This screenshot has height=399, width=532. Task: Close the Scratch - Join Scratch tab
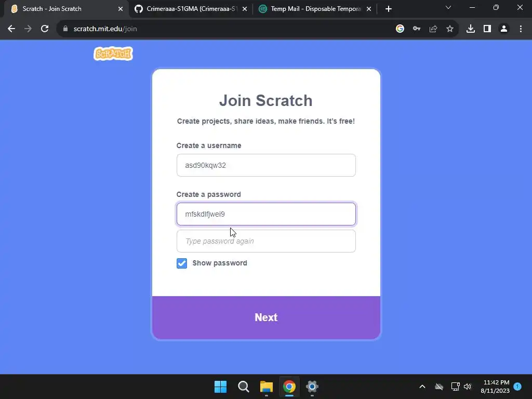tap(121, 9)
